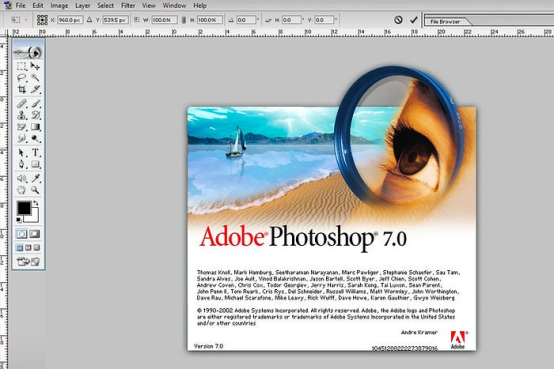Select the Brush tool
The height and width of the screenshot is (370, 554).
point(35,104)
